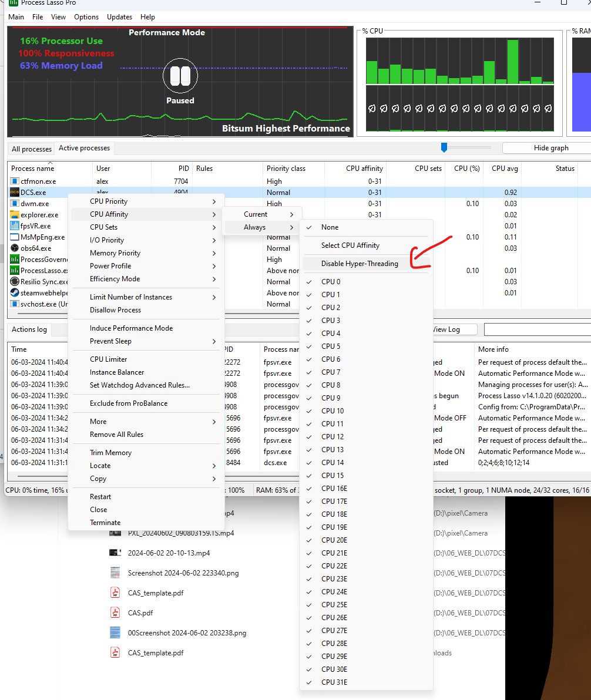Click the ctfmon.exe process icon
The image size is (591, 700).
(14, 181)
